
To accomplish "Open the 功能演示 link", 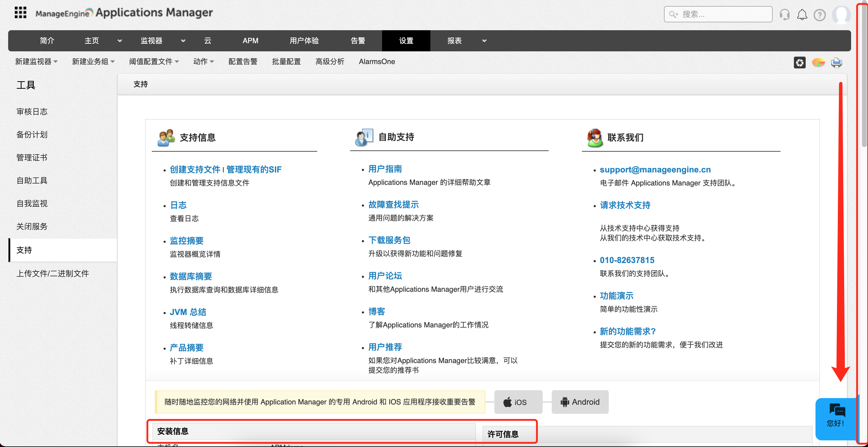I will point(616,296).
